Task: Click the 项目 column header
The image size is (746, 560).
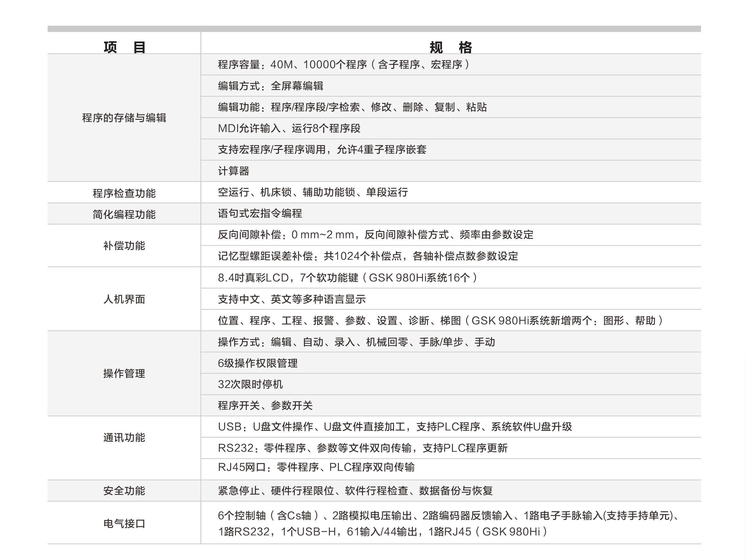Action: pyautogui.click(x=124, y=47)
